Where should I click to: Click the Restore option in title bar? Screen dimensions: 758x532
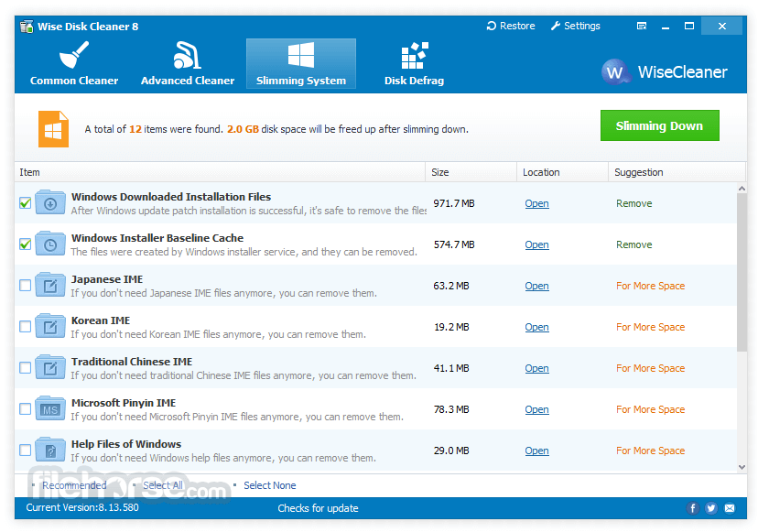(511, 27)
